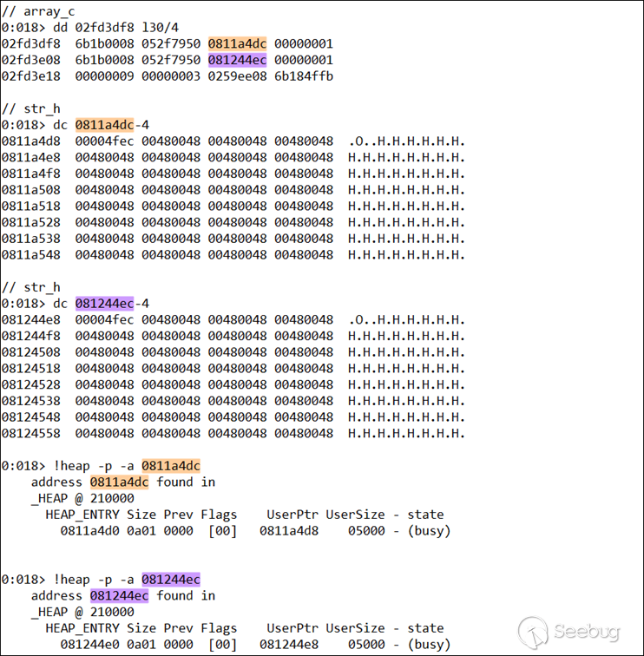Click the first '_HEAP @ 210000' line
This screenshot has width=644, height=656.
pos(82,499)
